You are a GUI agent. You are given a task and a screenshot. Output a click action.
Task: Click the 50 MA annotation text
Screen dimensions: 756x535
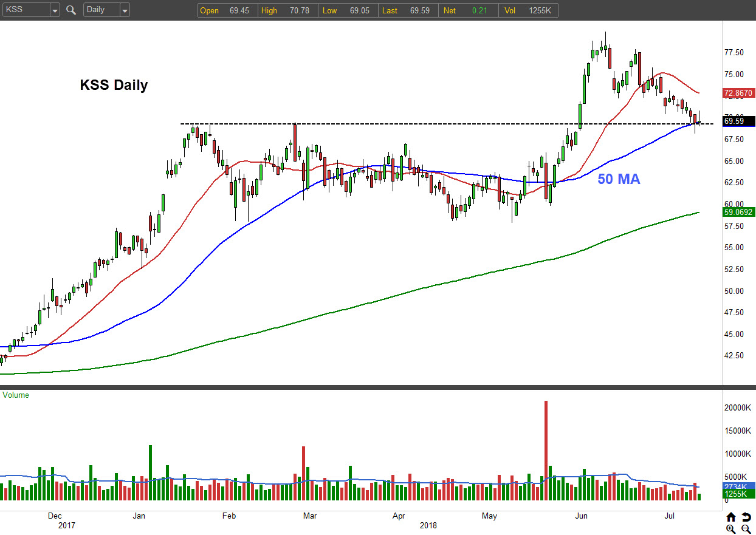[619, 179]
